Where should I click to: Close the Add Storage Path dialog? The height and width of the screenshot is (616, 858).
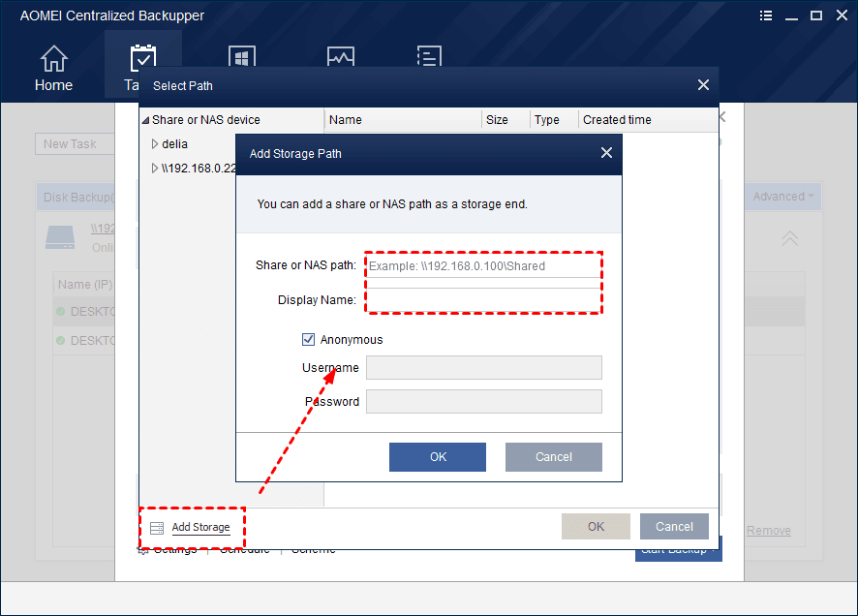pyautogui.click(x=606, y=153)
